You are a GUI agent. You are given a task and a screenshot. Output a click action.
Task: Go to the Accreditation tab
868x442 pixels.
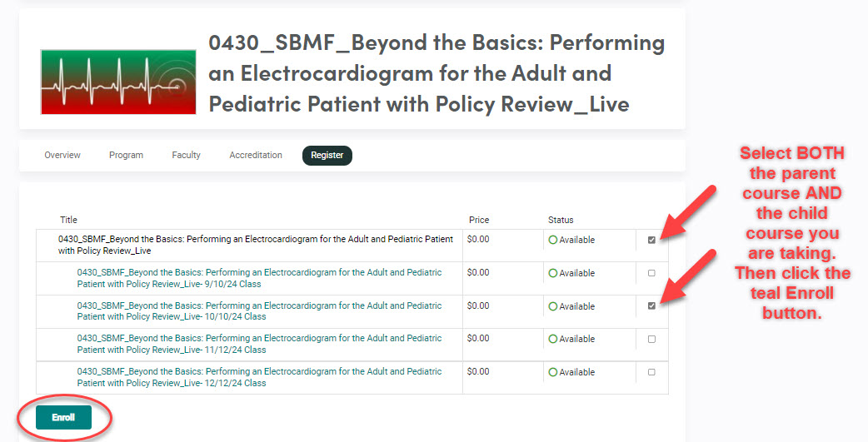pos(256,156)
